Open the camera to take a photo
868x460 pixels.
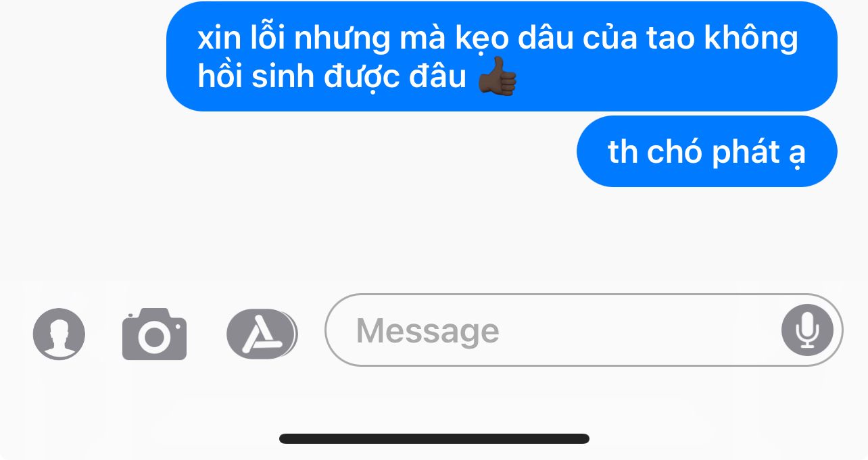pyautogui.click(x=154, y=334)
